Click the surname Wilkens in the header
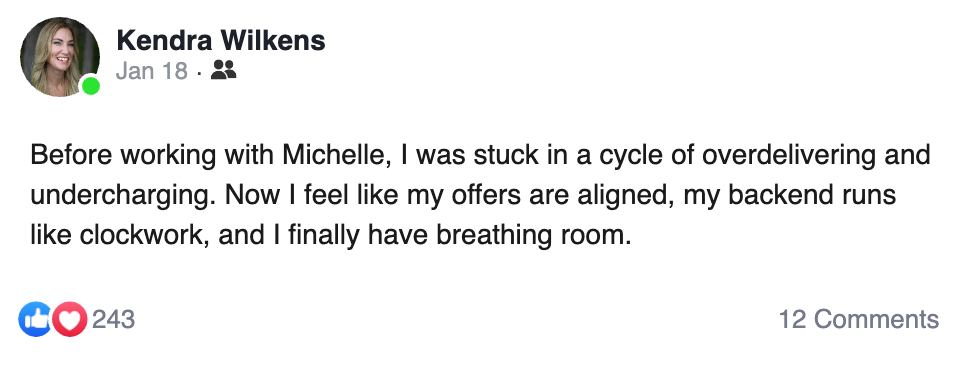Screen dimensions: 964x387 [274, 41]
